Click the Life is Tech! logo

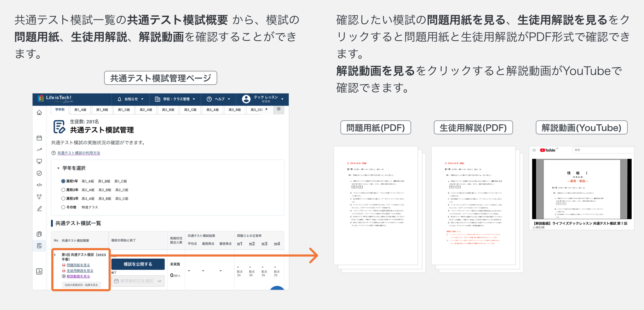tap(55, 99)
